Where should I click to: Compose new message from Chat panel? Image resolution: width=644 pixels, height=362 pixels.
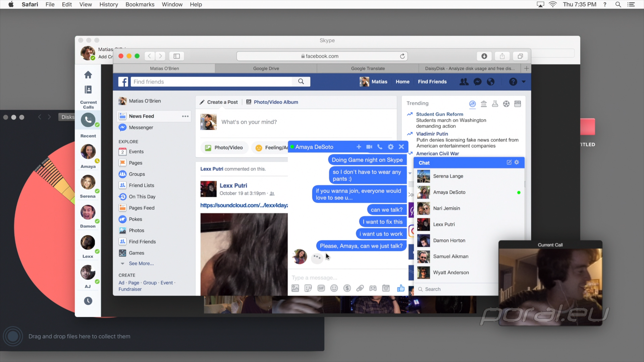(x=509, y=162)
